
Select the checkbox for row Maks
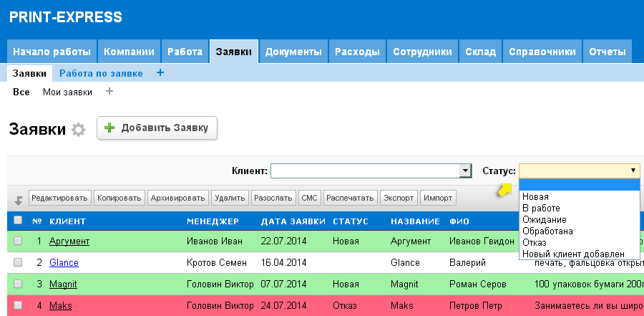[18, 306]
